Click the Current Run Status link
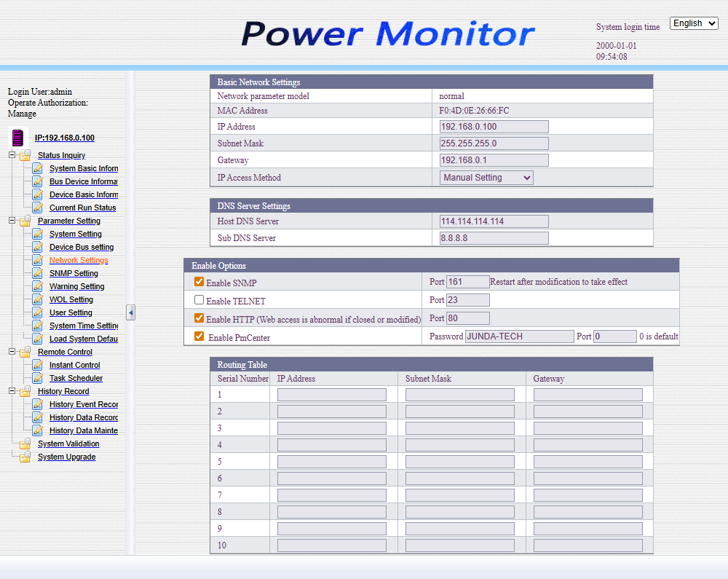Screen dimensions: 728x579 tap(82, 208)
